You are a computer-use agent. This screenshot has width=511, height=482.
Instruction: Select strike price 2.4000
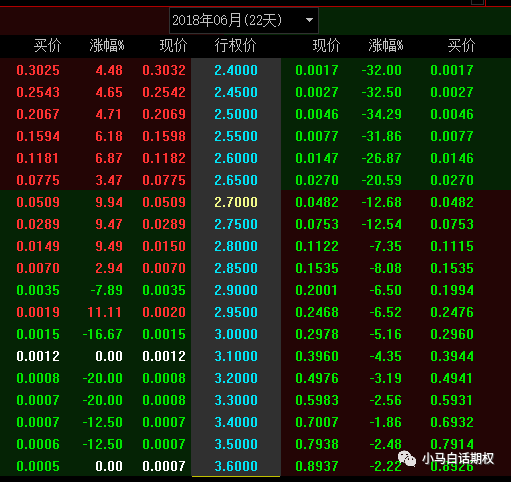point(236,70)
